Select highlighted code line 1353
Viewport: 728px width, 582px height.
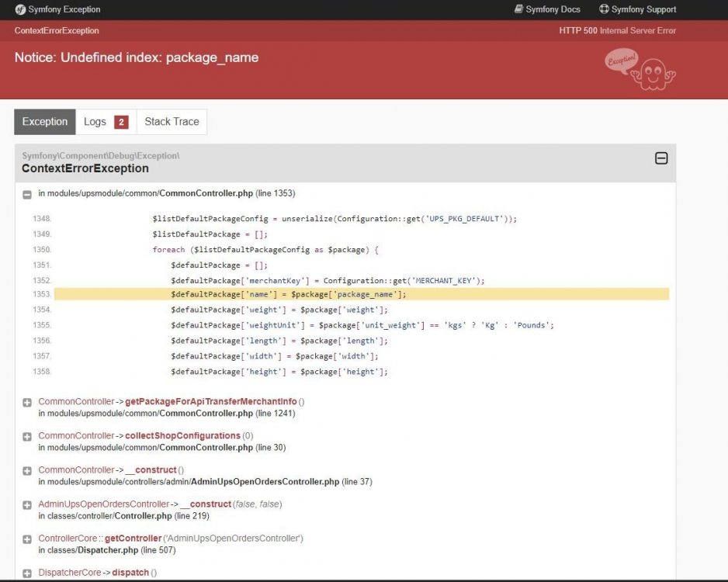tap(362, 294)
